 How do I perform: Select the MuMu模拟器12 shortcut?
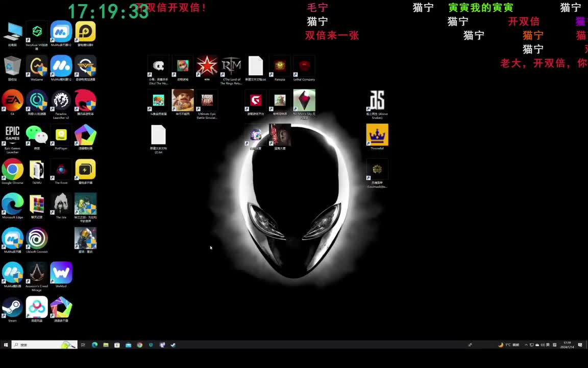pos(61,67)
